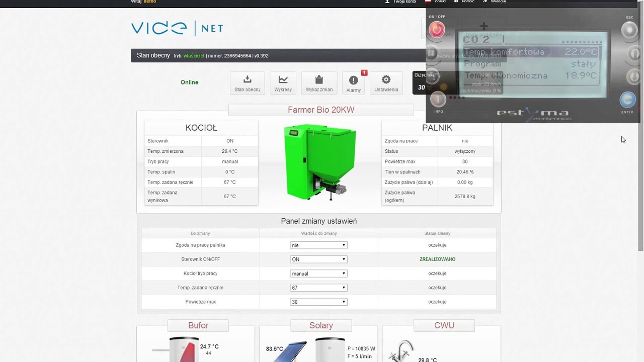Click the Program row on controller display
Image resolution: width=644 pixels, height=362 pixels.
click(x=530, y=64)
